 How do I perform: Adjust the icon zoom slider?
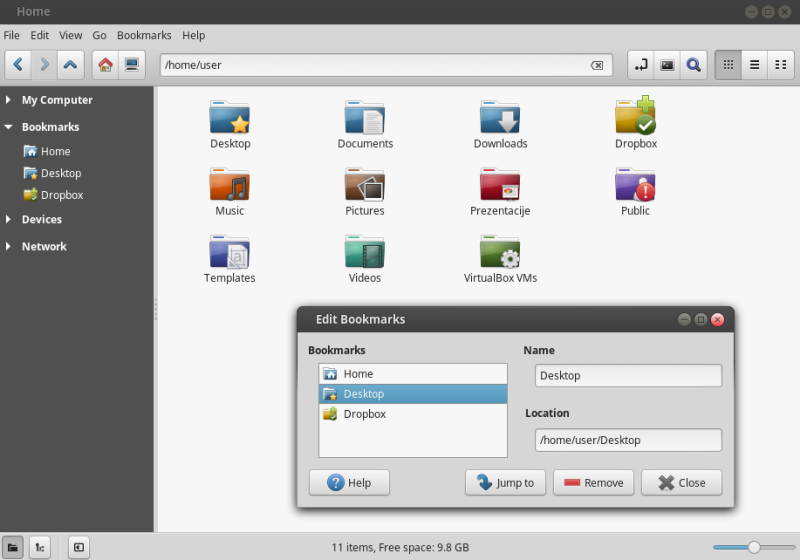point(754,547)
